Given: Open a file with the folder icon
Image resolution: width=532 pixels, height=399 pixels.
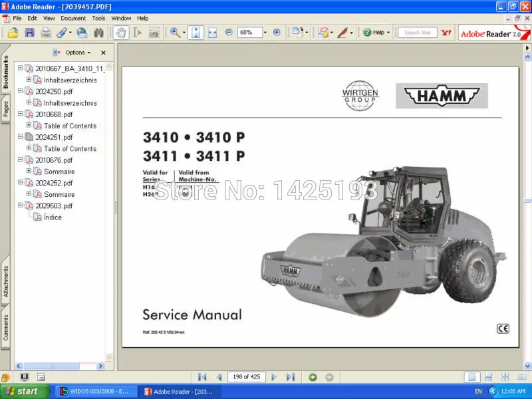Looking at the screenshot, I should [x=13, y=33].
